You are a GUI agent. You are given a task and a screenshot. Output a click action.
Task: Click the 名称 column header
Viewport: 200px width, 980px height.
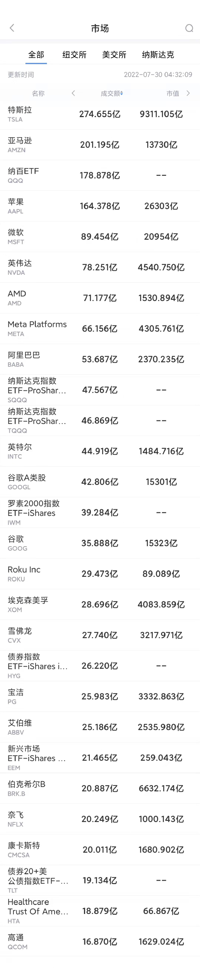click(x=38, y=94)
